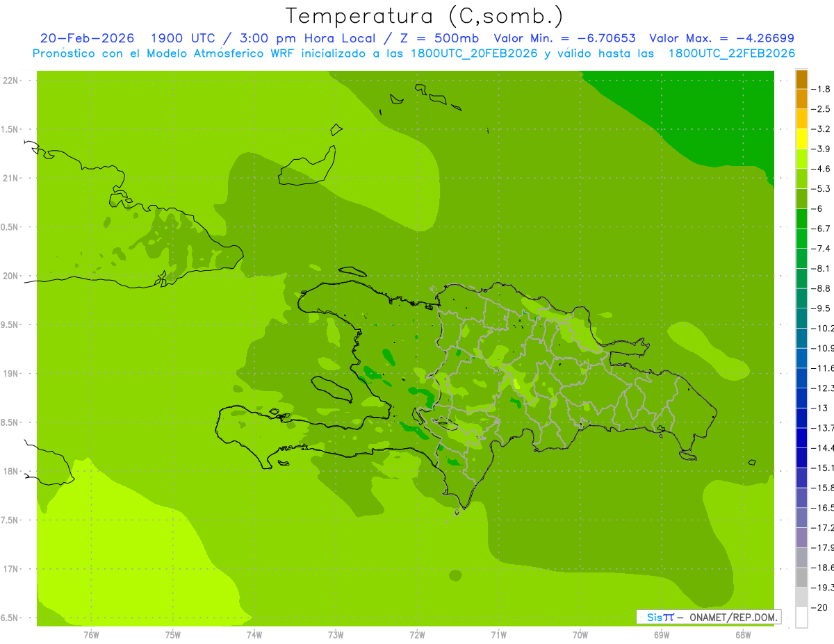Select the date text "20-Feb-2026"

[87, 38]
